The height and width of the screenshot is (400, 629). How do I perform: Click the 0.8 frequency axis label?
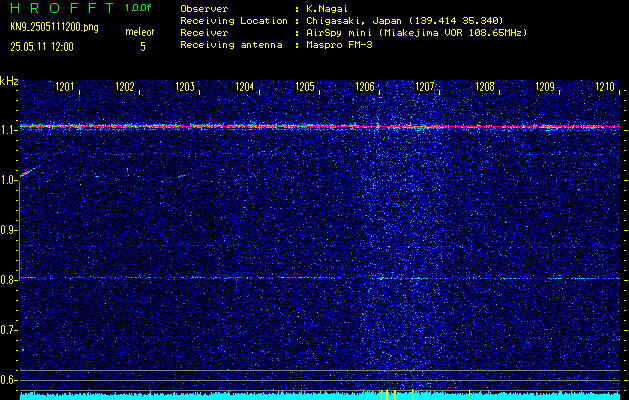[x=8, y=280]
